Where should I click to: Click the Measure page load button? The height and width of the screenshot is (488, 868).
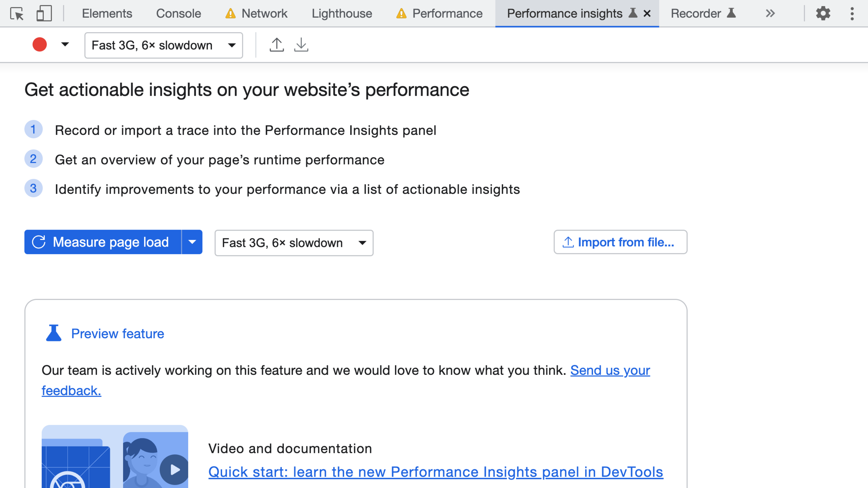click(x=103, y=242)
